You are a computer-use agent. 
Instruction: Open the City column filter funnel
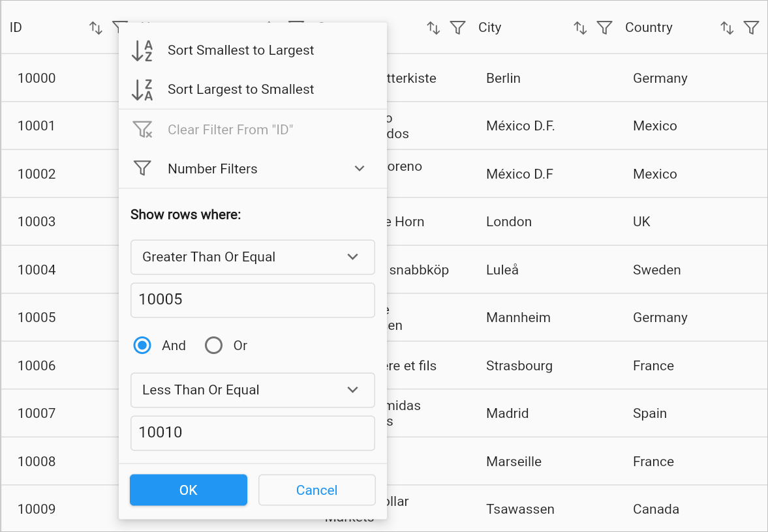coord(604,28)
